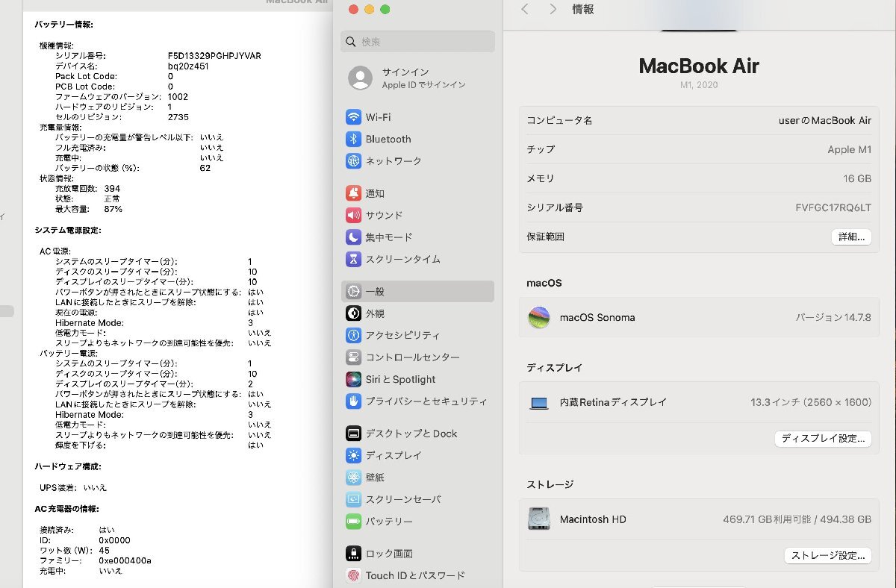
Task: Select the Bluetooth icon in sidebar
Action: 353,140
